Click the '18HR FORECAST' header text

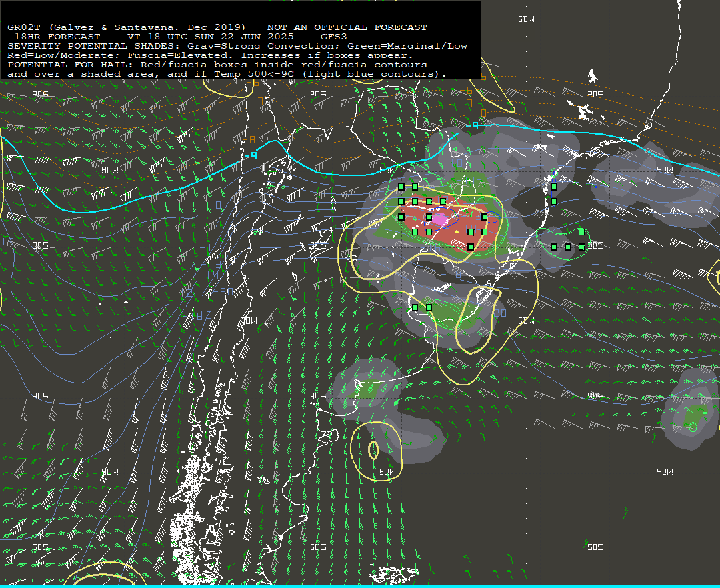(57, 37)
